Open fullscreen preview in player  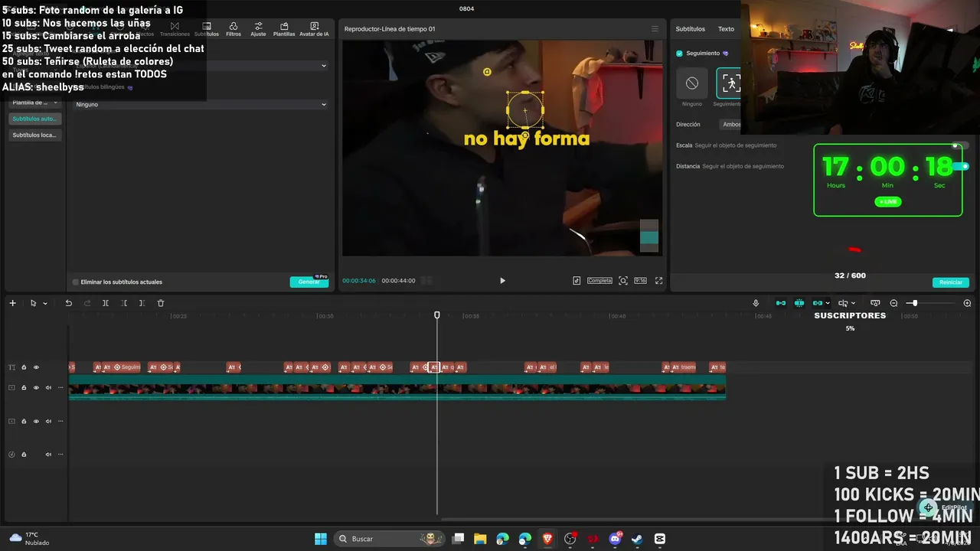click(658, 281)
